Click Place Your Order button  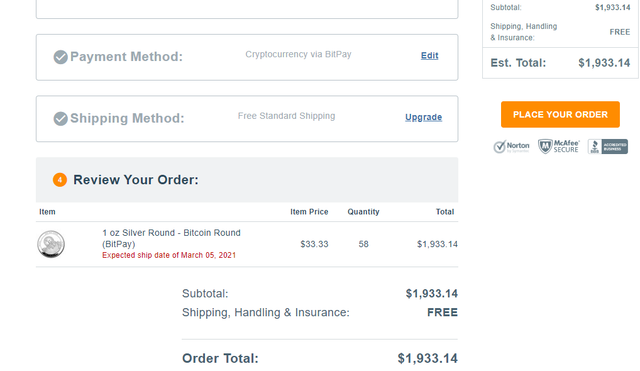tap(560, 114)
